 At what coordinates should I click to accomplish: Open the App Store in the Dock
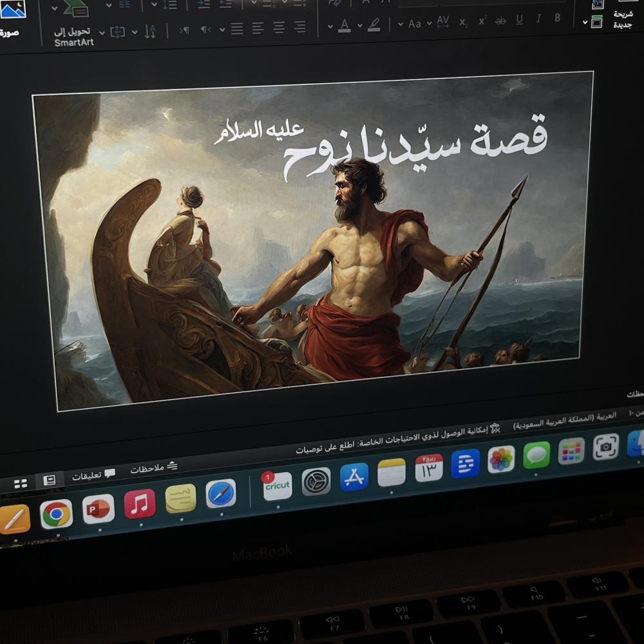pos(354,477)
